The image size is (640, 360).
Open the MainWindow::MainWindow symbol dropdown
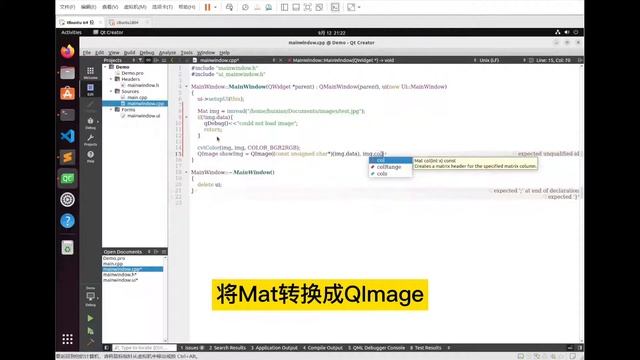coord(343,60)
